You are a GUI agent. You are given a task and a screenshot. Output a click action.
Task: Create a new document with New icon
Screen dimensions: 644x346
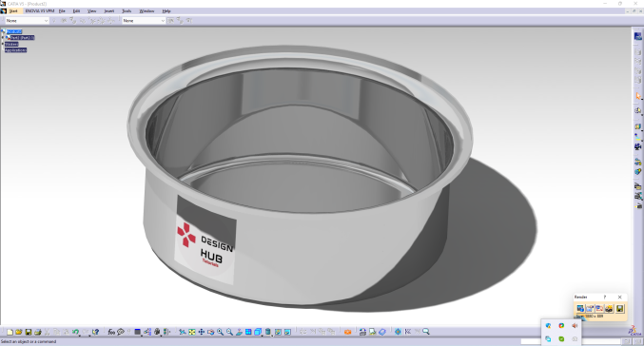(x=10, y=332)
